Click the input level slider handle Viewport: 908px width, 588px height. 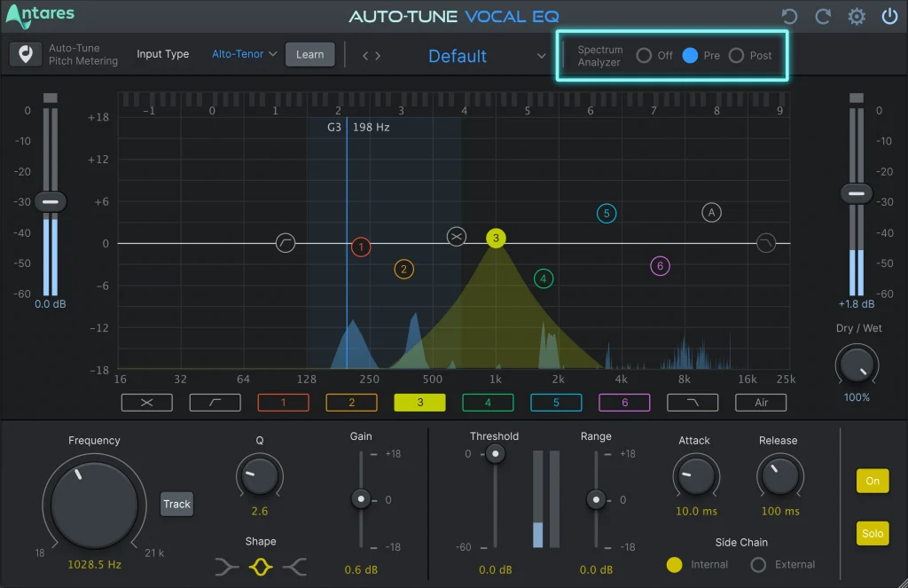point(51,201)
